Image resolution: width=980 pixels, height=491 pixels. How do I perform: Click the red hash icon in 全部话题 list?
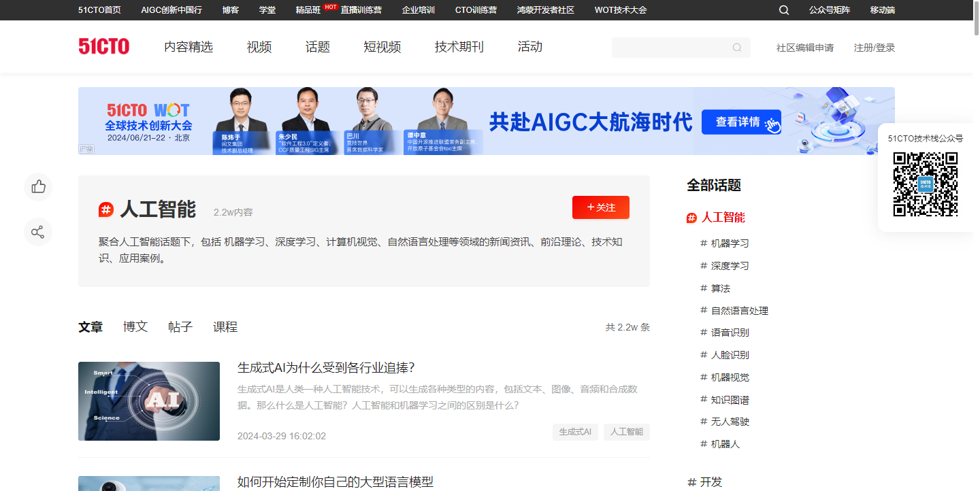[691, 218]
